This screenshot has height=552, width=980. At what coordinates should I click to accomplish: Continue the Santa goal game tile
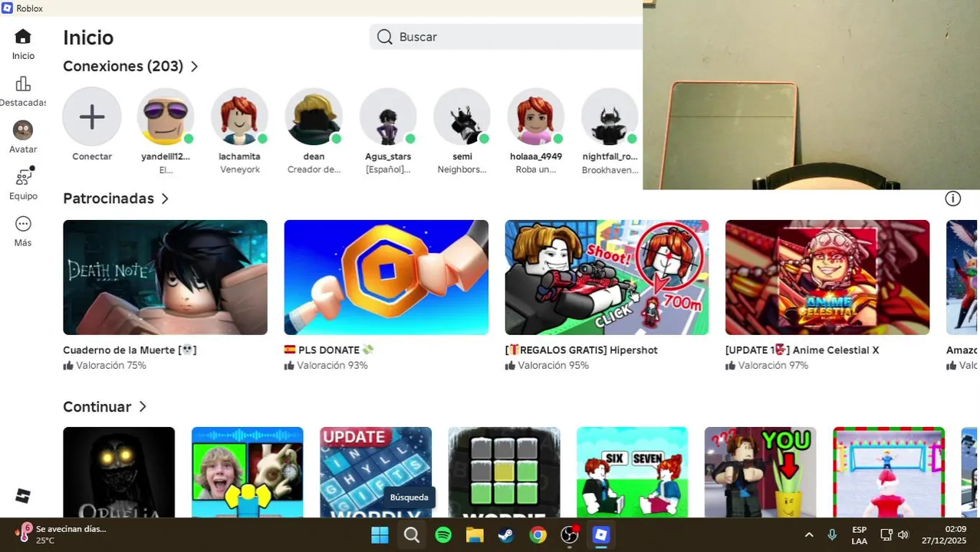(889, 472)
